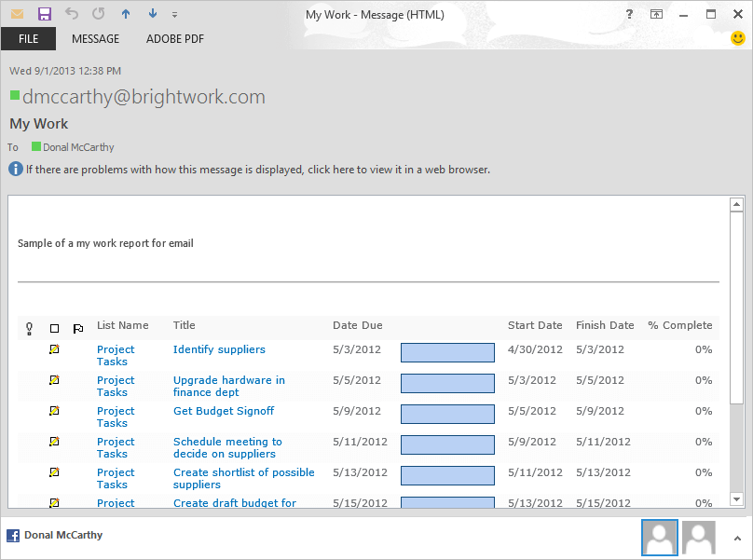This screenshot has height=560, width=753.
Task: Open the Help question mark icon
Action: (x=630, y=14)
